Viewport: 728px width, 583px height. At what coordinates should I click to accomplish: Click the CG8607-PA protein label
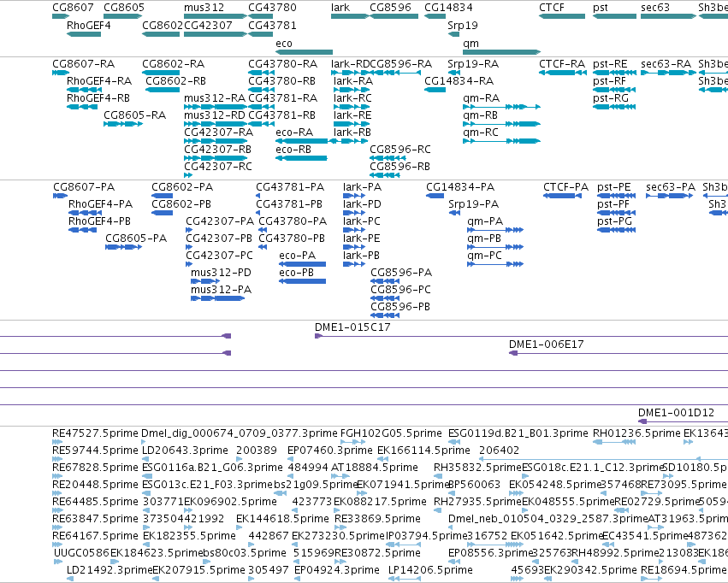pyautogui.click(x=84, y=187)
